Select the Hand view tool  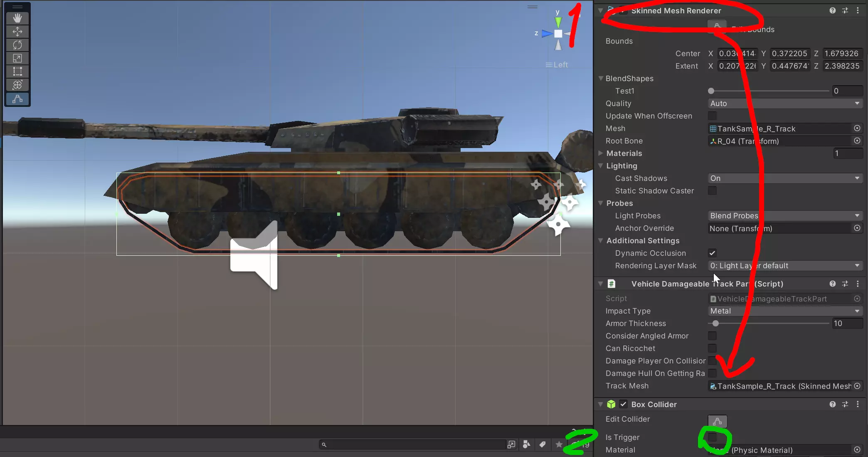pos(17,18)
